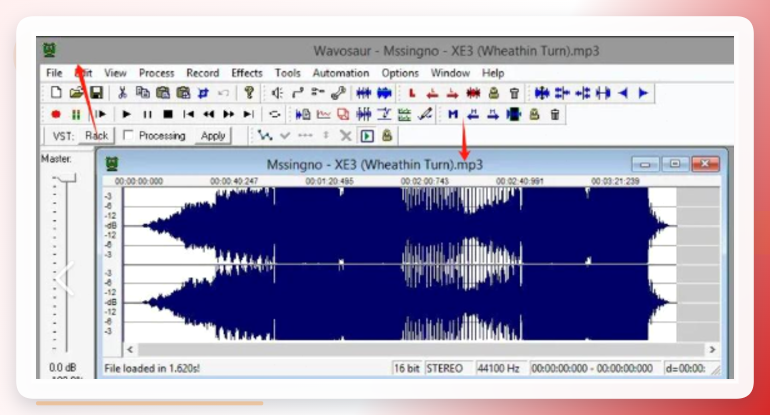
Task: Open a file with the folder icon
Action: [x=76, y=92]
